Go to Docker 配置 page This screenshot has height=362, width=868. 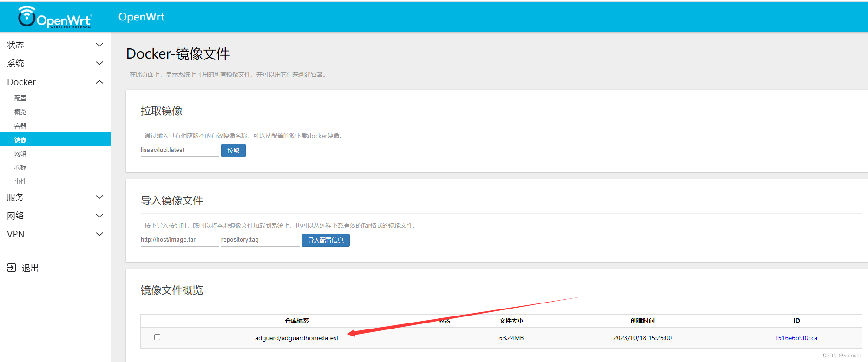pos(20,98)
